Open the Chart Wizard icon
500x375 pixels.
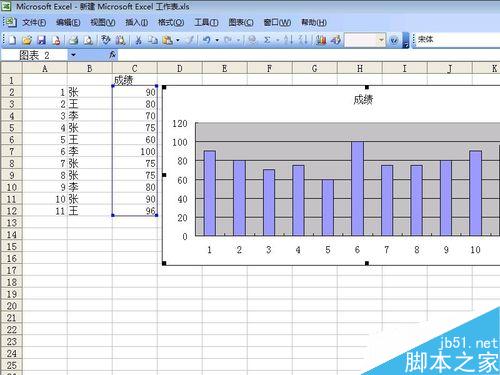point(321,40)
